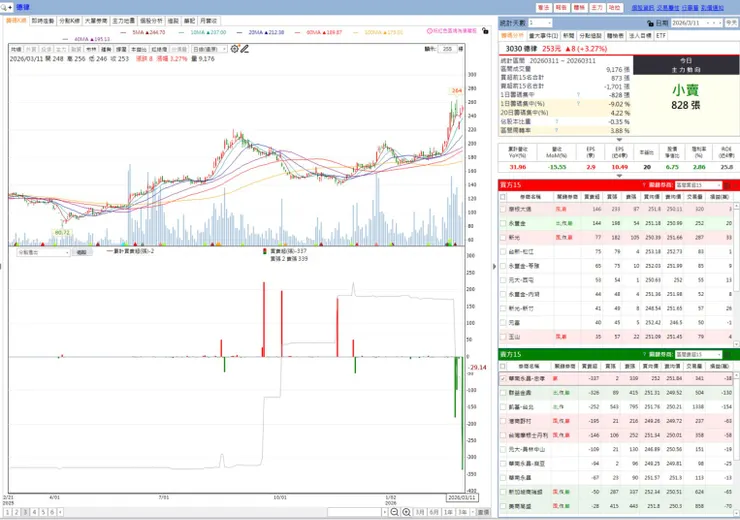Screen dimensions: 740x520
Task: Click the 10MA moving average legend
Action: 202,32
